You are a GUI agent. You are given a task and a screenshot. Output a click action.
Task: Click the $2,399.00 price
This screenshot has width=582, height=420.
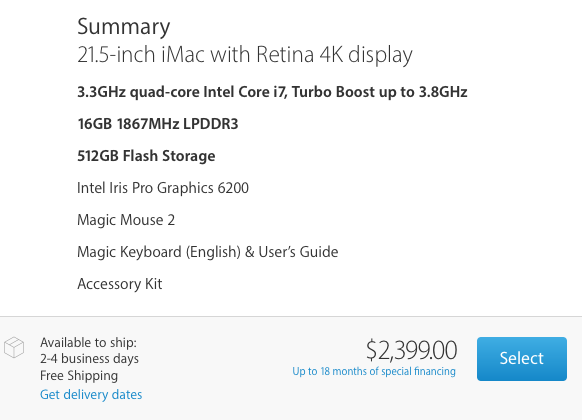411,350
